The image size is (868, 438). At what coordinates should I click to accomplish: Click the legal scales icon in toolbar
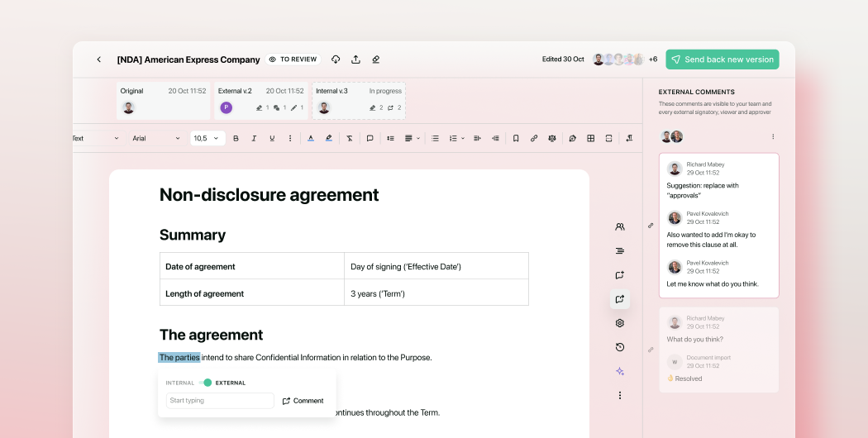click(552, 139)
